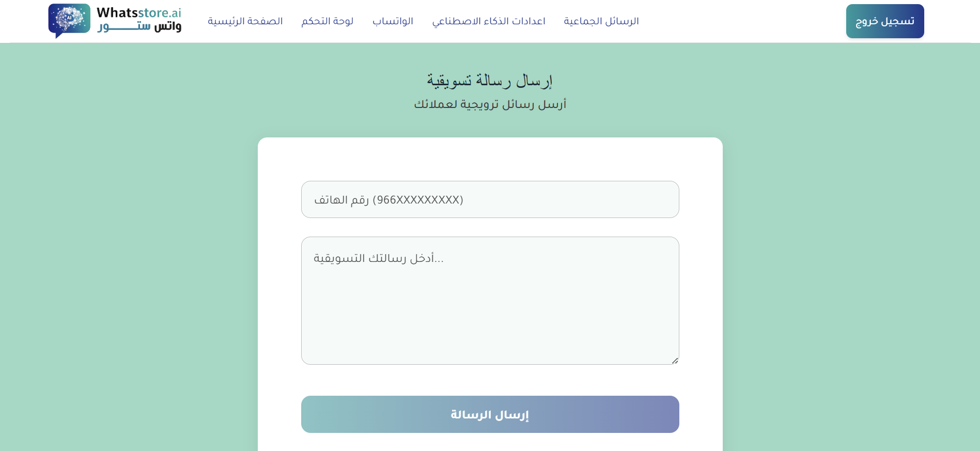Click the white form card's top padding
Image resolution: width=980 pixels, height=451 pixels.
coord(490,158)
